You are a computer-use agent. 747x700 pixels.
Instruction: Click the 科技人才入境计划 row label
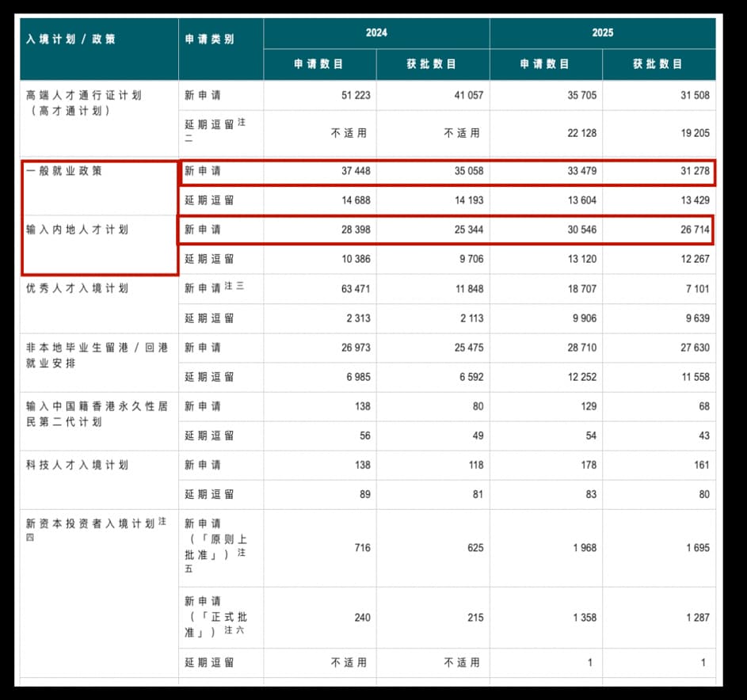(x=77, y=465)
